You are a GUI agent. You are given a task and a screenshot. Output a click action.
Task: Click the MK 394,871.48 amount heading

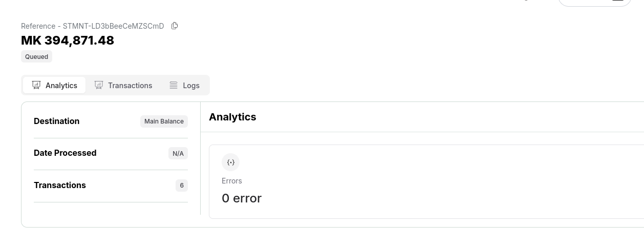click(68, 40)
